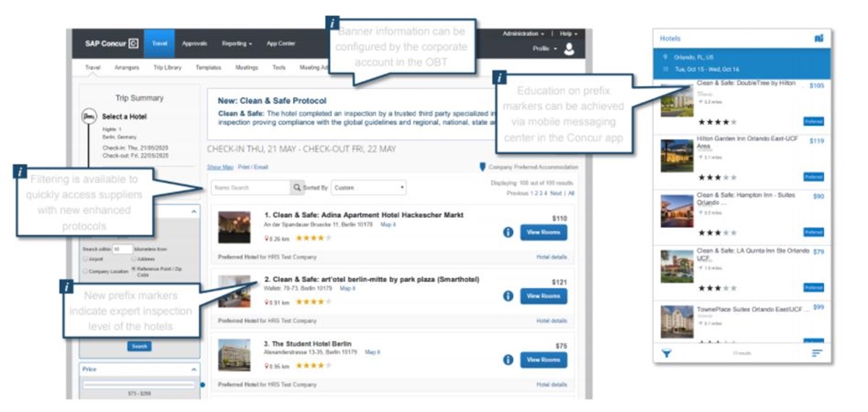
Task: Click star rating of Adina Apartment Hotel
Action: tap(313, 238)
